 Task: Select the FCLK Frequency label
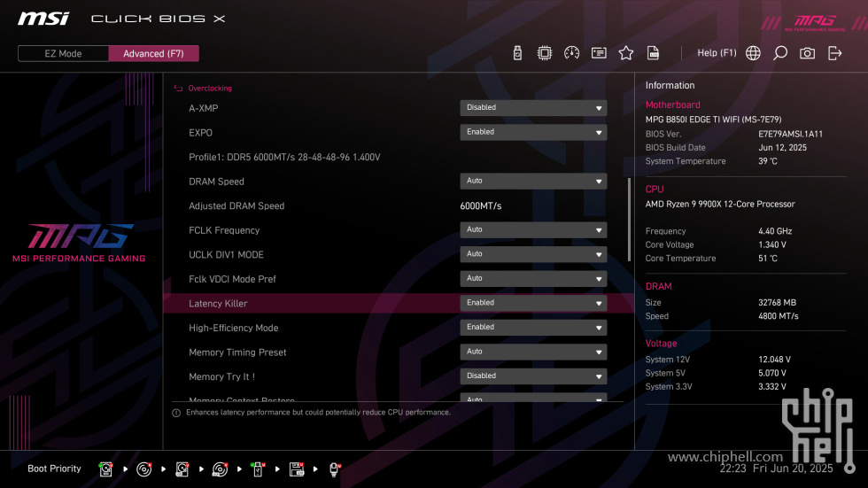224,230
